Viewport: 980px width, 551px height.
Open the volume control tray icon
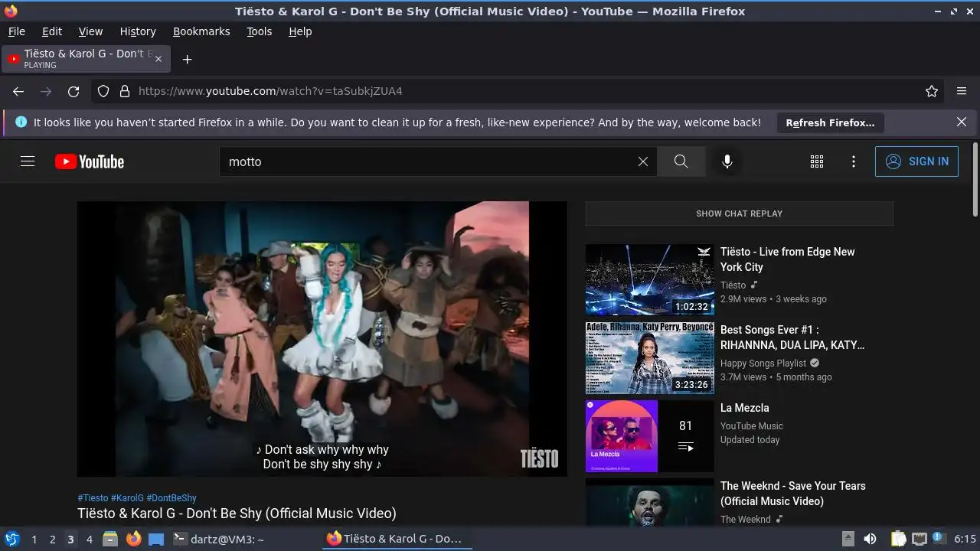(x=870, y=539)
